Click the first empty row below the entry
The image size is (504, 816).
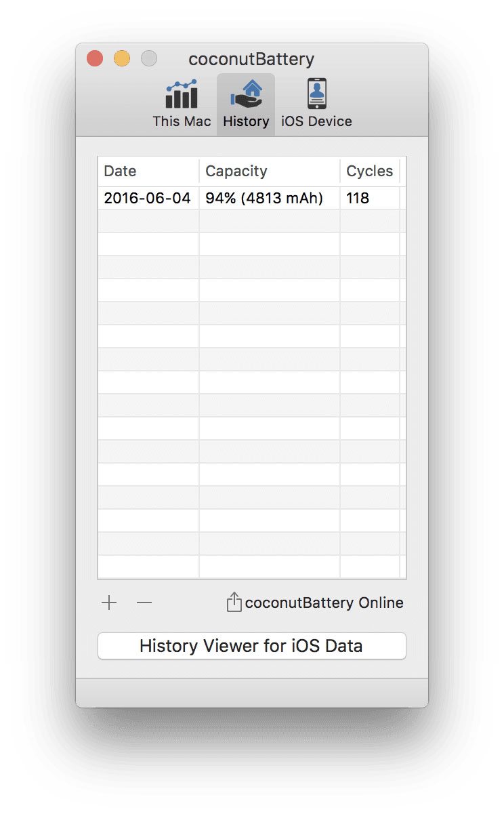(251, 222)
